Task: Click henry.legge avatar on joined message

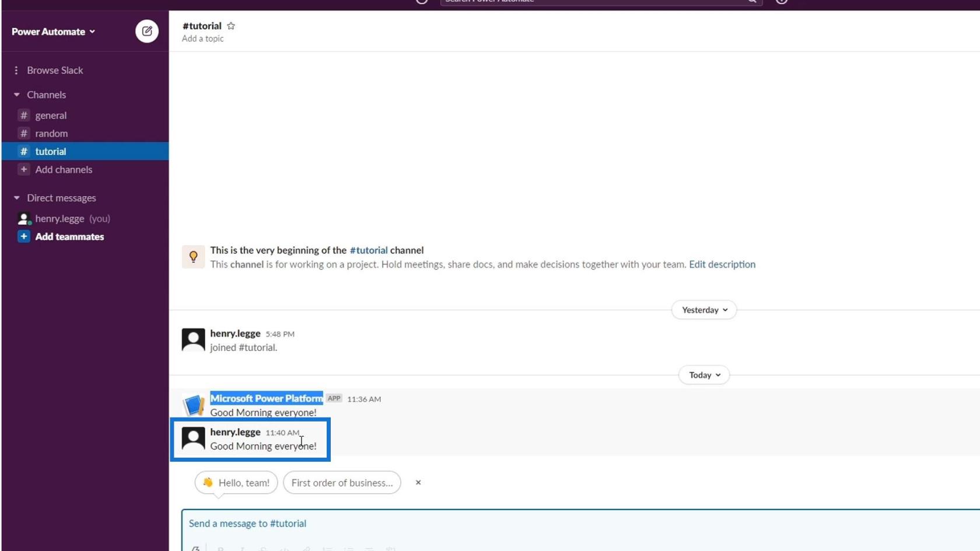Action: [x=193, y=339]
